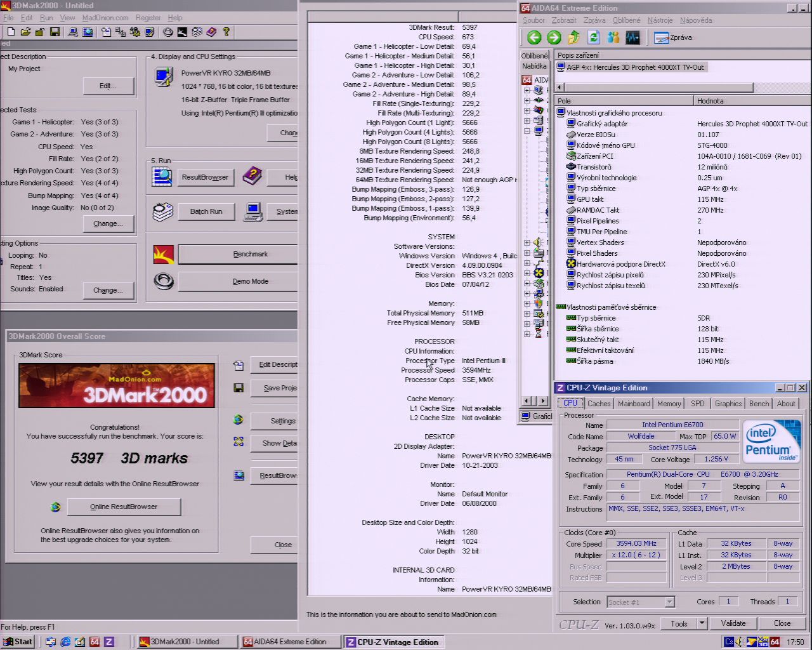Open the Nástroje menu in AIDA64
Screen dimensions: 812x650
pos(660,20)
